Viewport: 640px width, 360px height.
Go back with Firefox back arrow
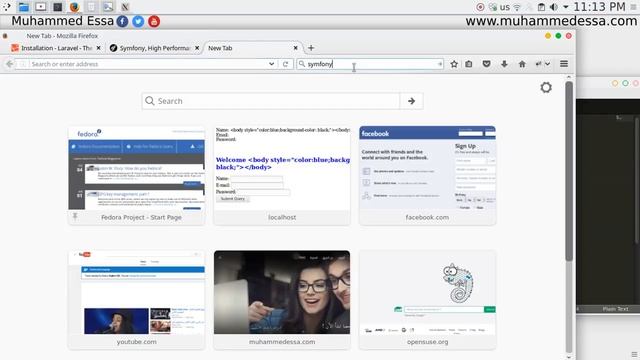click(x=9, y=64)
